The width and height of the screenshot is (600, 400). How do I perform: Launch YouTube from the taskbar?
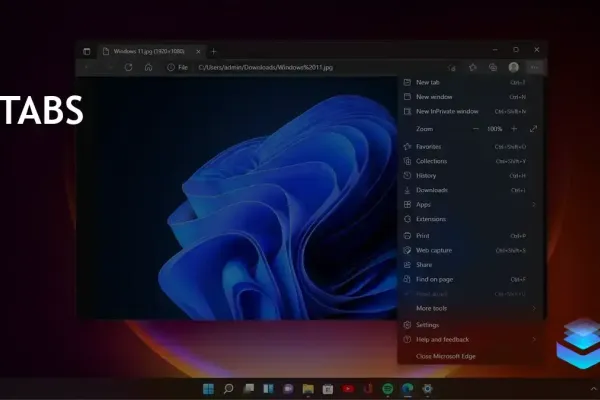(x=348, y=389)
